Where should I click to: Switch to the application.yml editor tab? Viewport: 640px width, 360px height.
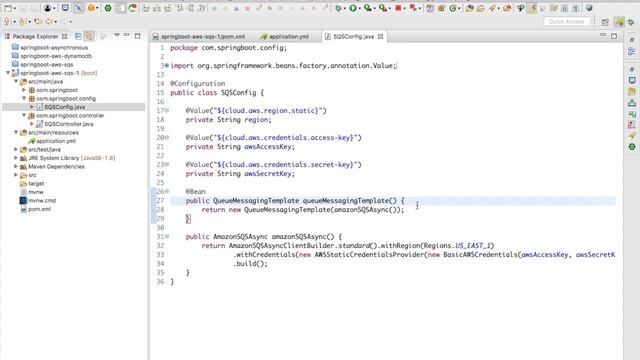tap(285, 36)
